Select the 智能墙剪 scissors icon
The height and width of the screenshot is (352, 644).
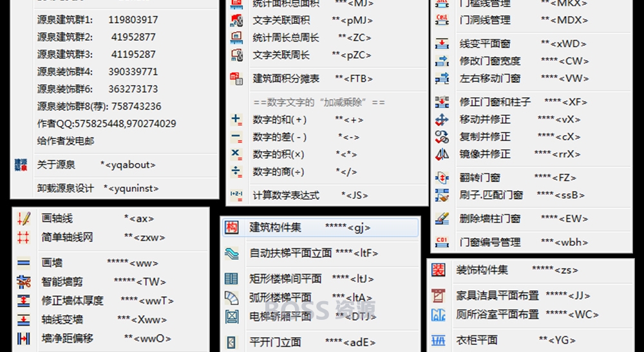[24, 282]
